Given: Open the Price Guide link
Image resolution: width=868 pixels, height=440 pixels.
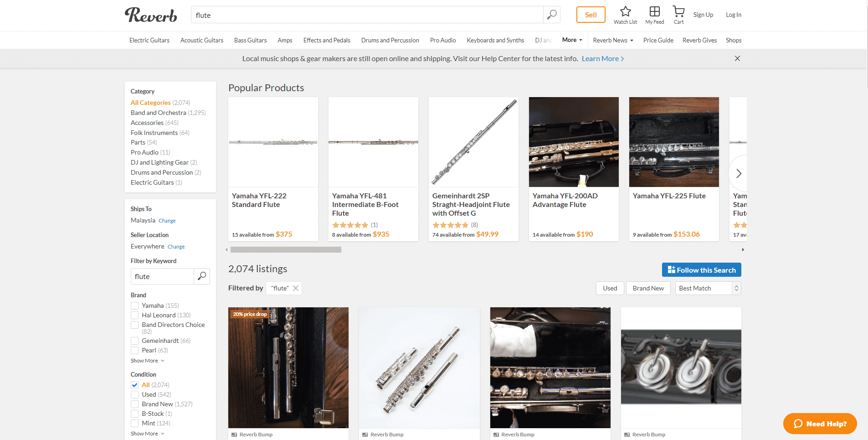Looking at the screenshot, I should [x=658, y=40].
